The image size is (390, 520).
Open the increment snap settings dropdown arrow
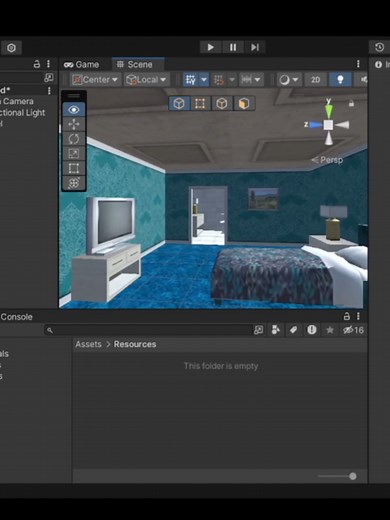tap(258, 80)
